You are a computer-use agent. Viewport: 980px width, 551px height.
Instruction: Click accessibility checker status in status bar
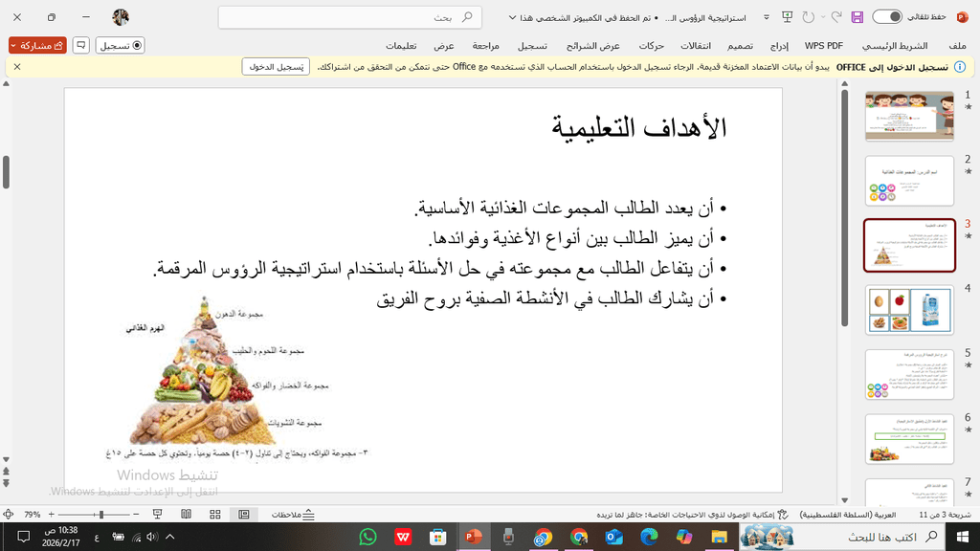tap(693, 515)
